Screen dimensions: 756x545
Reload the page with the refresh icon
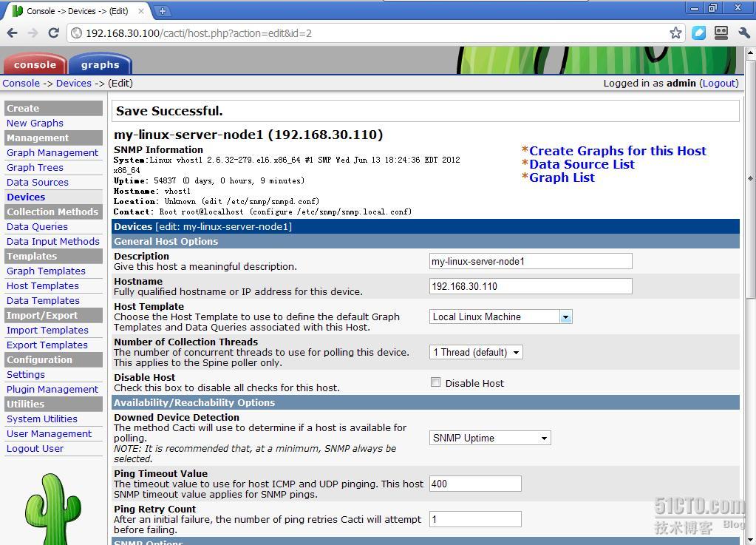tap(53, 33)
